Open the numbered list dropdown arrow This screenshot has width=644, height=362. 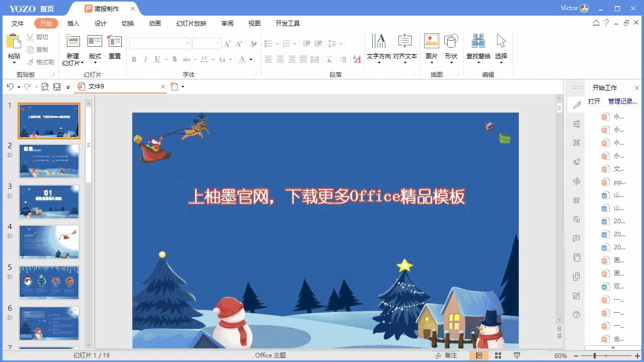tap(295, 44)
